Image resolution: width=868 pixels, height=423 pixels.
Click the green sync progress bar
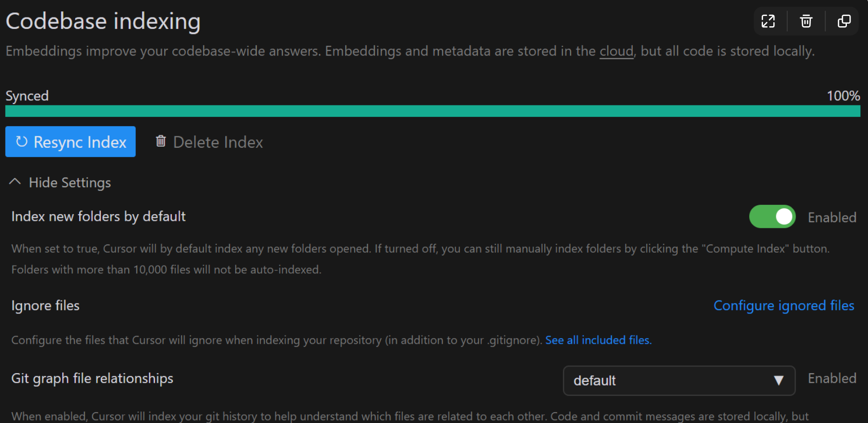pyautogui.click(x=432, y=111)
